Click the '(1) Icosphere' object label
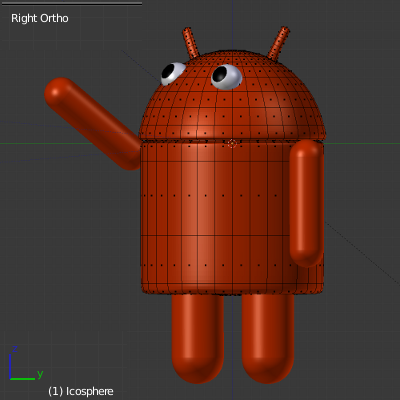Screen dimensions: 400x400 (81, 391)
